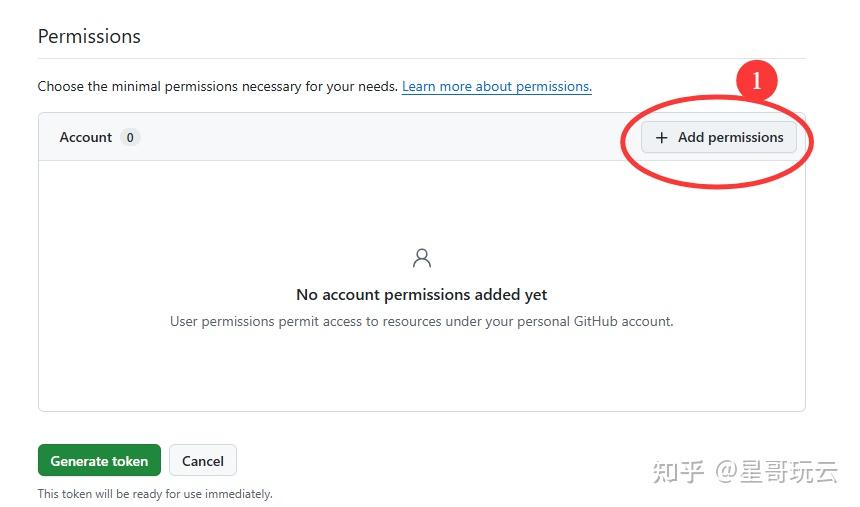Image resolution: width=860 pixels, height=507 pixels.
Task: Cancel the token creation
Action: tap(202, 461)
